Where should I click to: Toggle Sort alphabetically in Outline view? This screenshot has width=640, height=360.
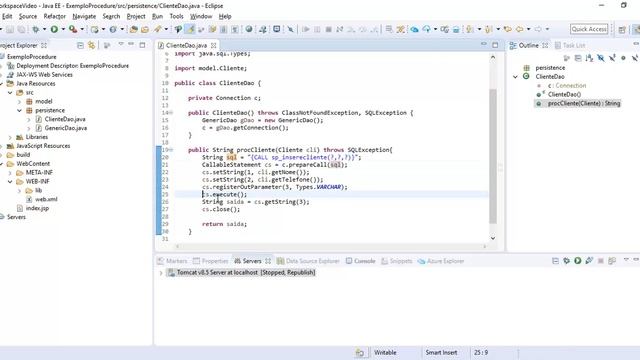click(x=589, y=58)
